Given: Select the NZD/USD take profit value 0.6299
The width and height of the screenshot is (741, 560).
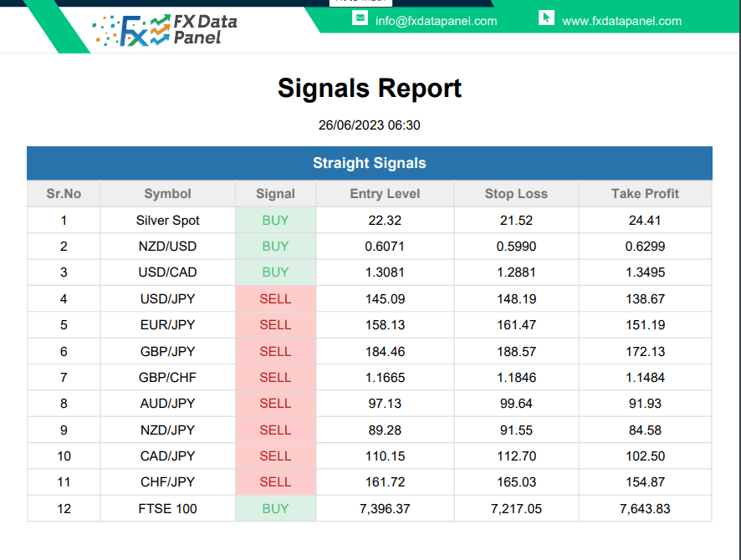Looking at the screenshot, I should (x=645, y=246).
